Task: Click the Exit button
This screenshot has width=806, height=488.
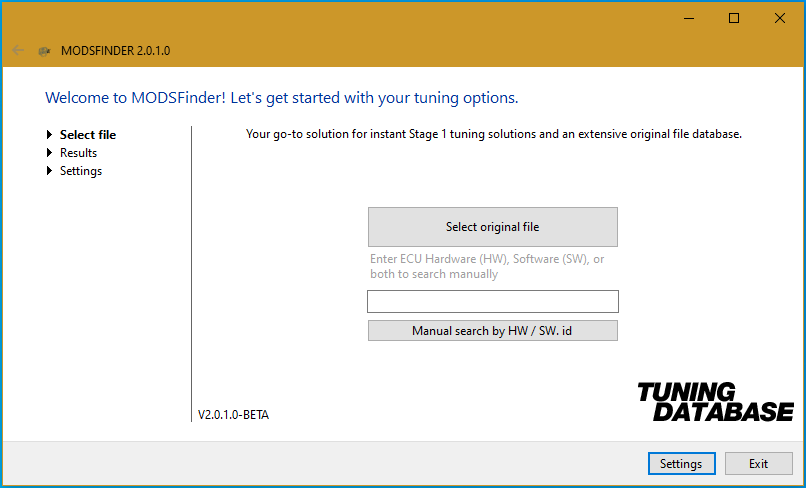Action: (758, 464)
